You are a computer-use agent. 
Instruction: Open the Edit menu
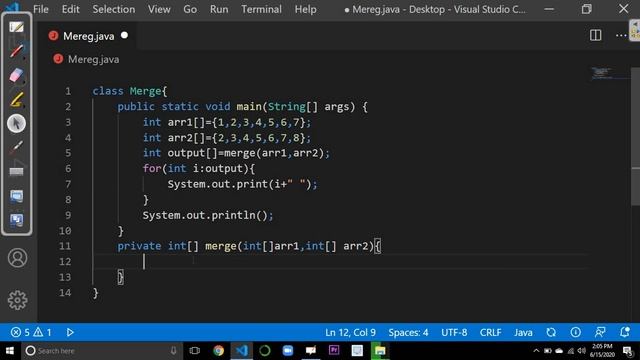point(71,9)
